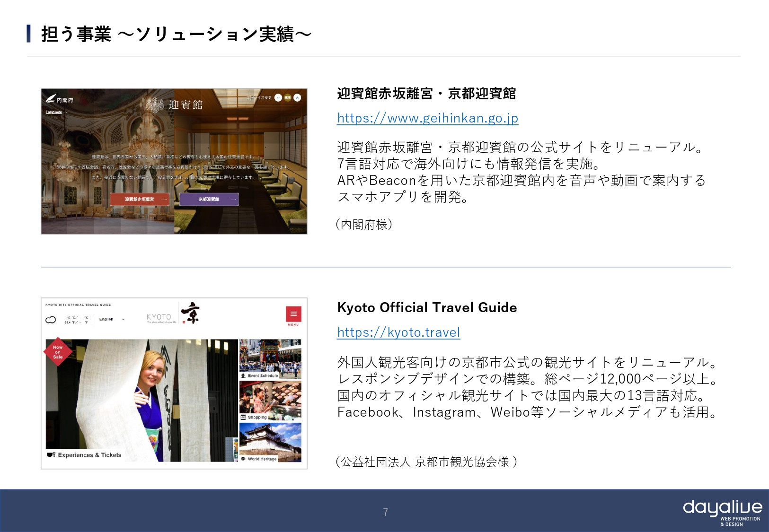Screen dimensions: 769x532
Task: Click the Now on Sale badge
Action: coord(58,352)
